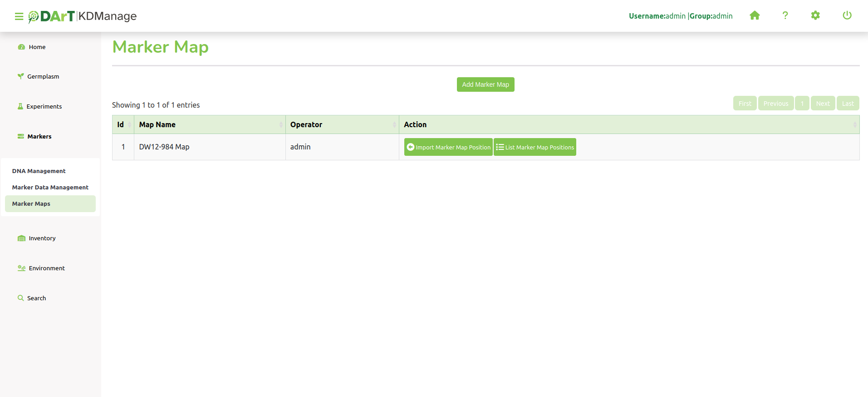Expand the Environment sidebar section

[46, 268]
